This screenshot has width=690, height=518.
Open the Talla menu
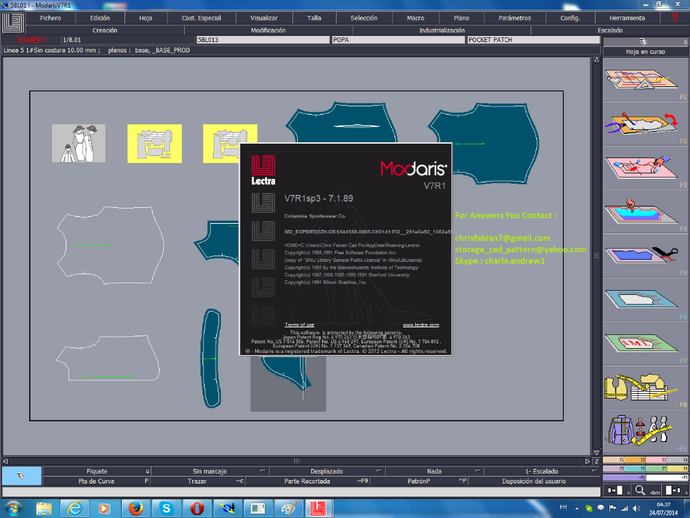[314, 18]
